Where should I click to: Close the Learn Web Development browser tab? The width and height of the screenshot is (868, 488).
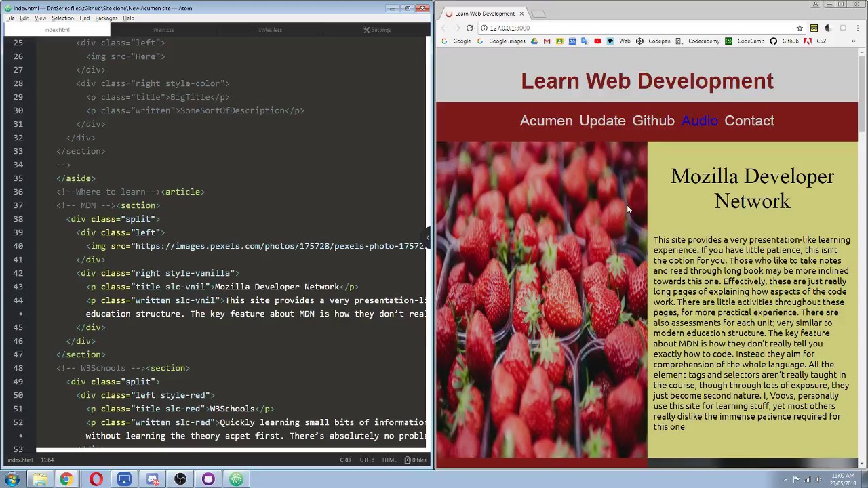pos(521,14)
